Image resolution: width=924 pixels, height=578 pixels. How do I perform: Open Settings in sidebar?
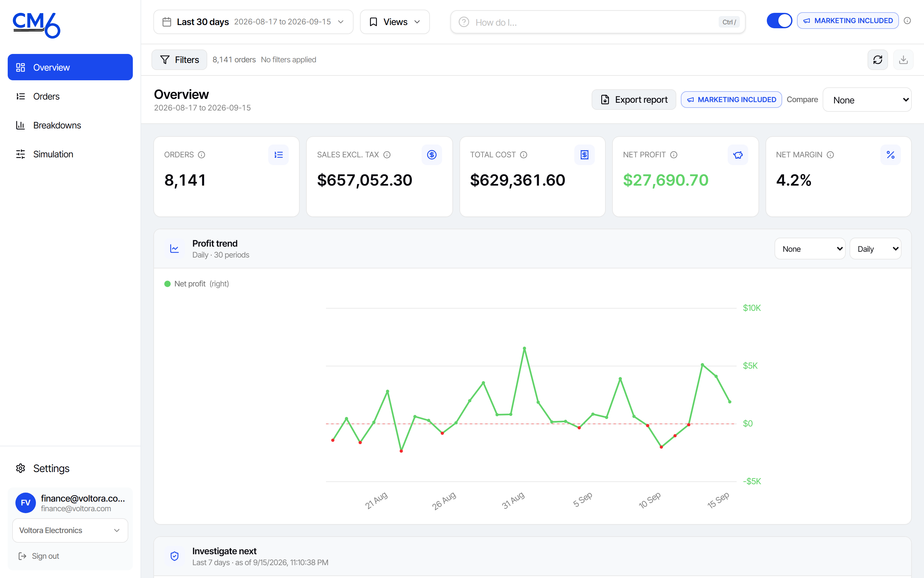click(70, 468)
